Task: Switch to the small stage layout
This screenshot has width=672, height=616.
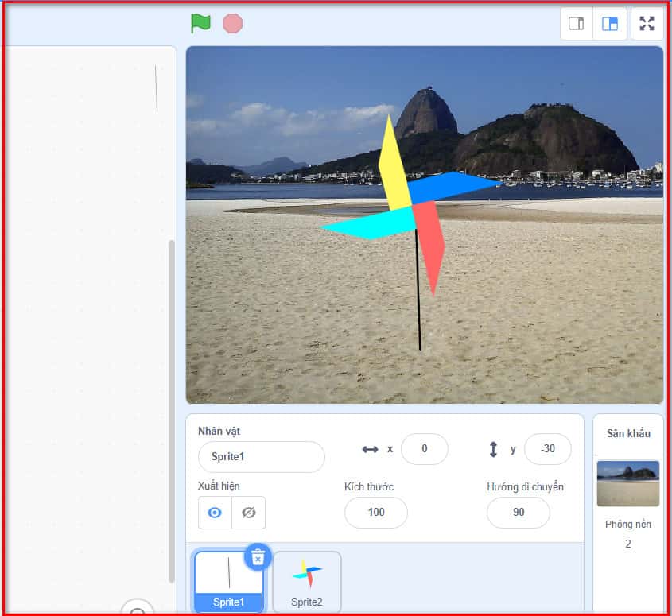Action: coord(576,24)
